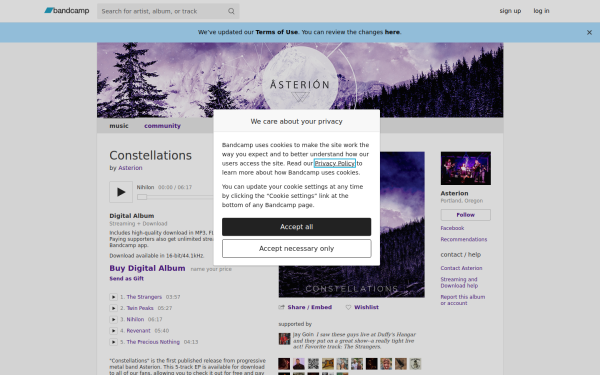Play track 1 The Strangers
This screenshot has height=375, width=600.
click(x=113, y=297)
